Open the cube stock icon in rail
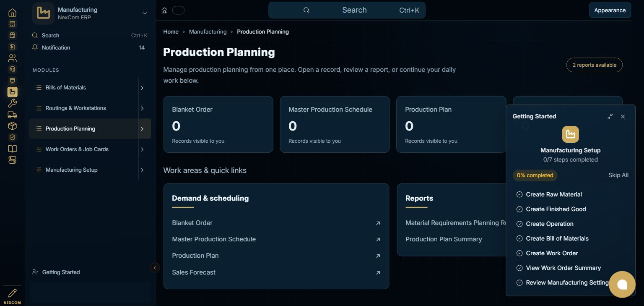The image size is (644, 306). tap(12, 126)
